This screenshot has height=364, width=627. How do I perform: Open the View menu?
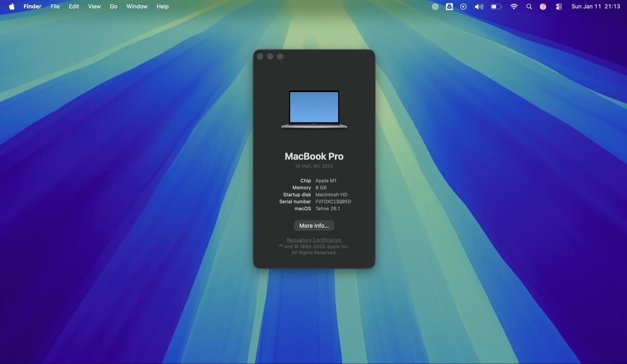pos(95,6)
